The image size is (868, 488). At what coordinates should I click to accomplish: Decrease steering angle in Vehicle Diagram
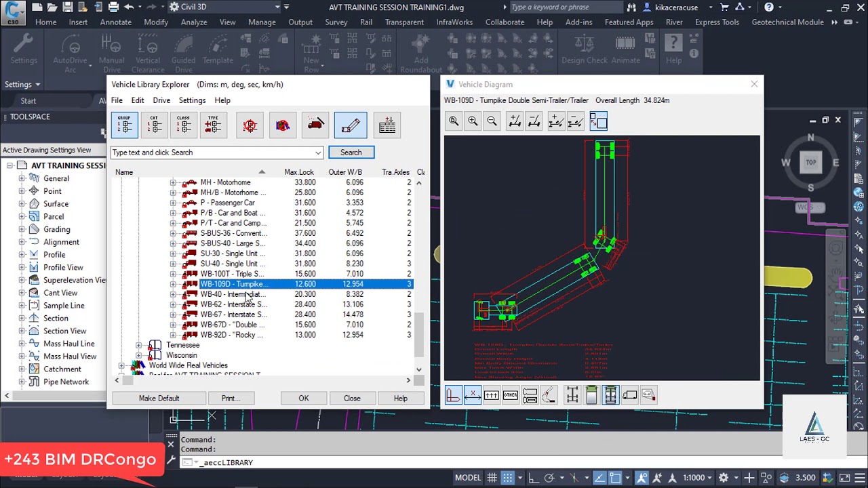click(x=534, y=121)
